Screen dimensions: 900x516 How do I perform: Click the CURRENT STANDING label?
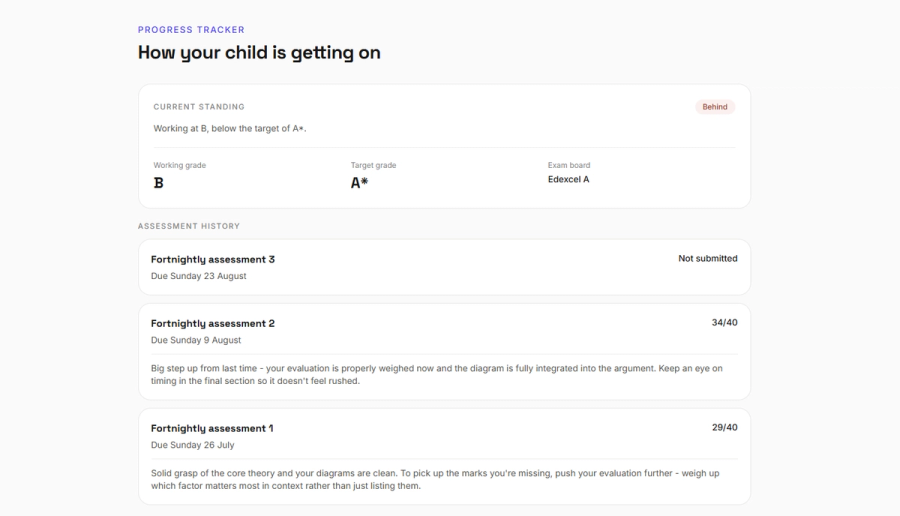pos(199,107)
